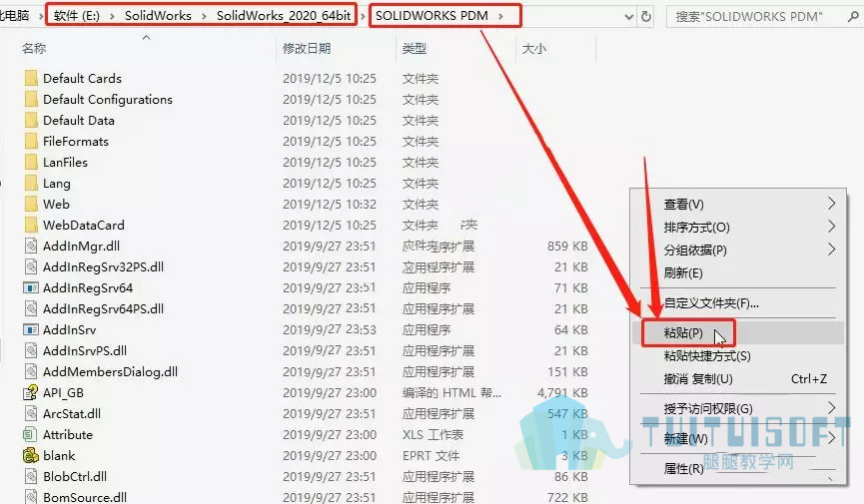The width and height of the screenshot is (864, 504).
Task: Click the AddMembersDialog.dll file icon
Action: click(31, 371)
